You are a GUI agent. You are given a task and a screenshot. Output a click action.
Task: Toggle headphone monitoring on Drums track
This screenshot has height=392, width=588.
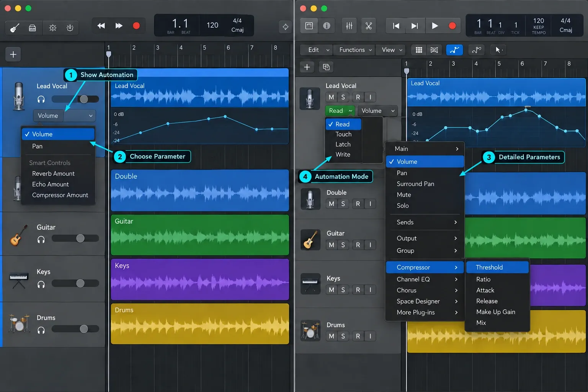[x=41, y=330]
